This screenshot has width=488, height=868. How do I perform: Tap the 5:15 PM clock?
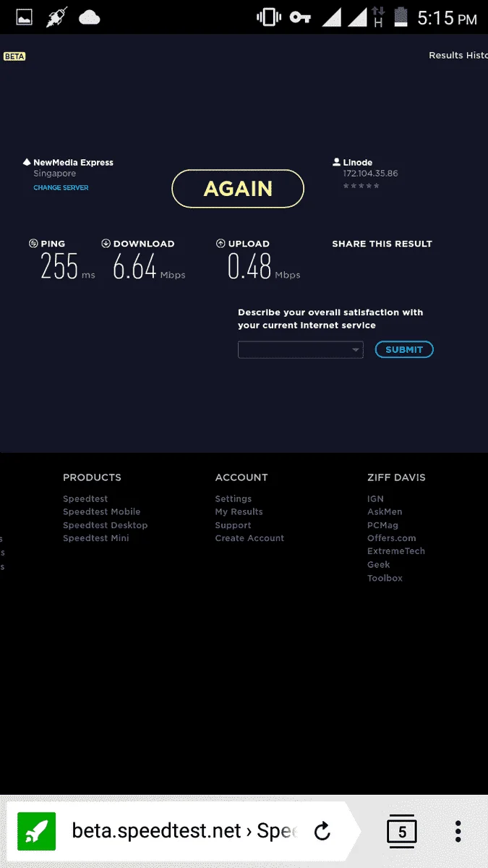click(x=447, y=19)
